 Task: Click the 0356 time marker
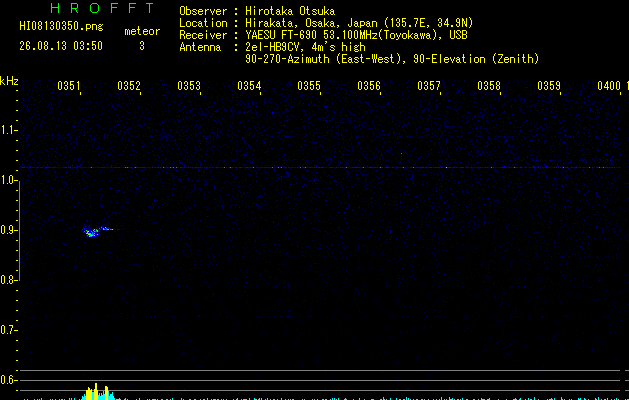[x=369, y=86]
